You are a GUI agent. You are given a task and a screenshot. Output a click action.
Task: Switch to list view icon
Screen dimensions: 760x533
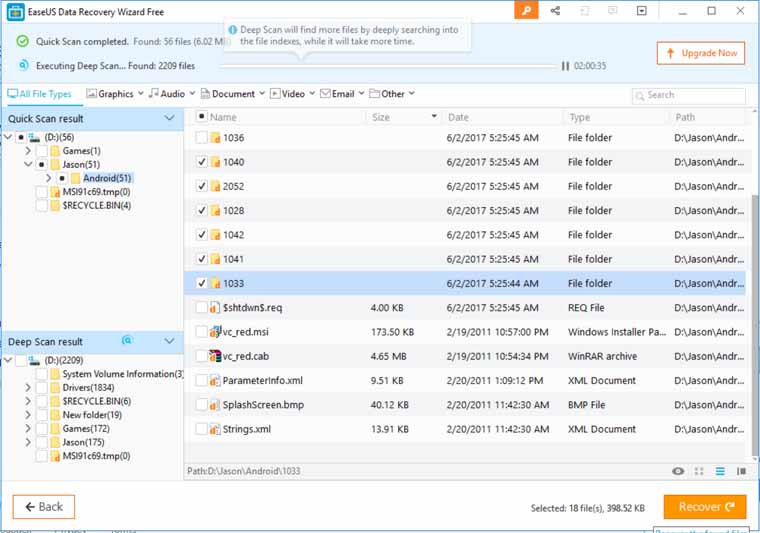click(720, 471)
